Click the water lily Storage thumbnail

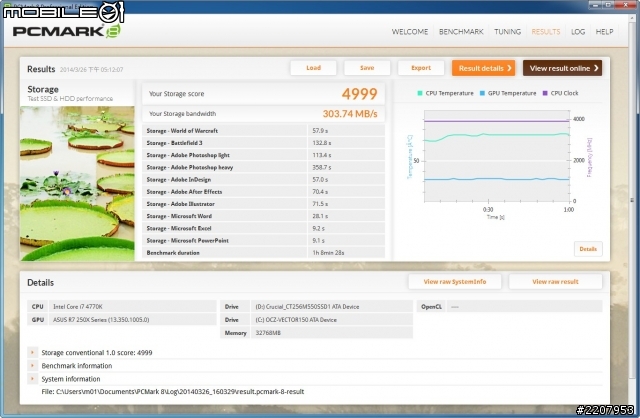(x=77, y=183)
